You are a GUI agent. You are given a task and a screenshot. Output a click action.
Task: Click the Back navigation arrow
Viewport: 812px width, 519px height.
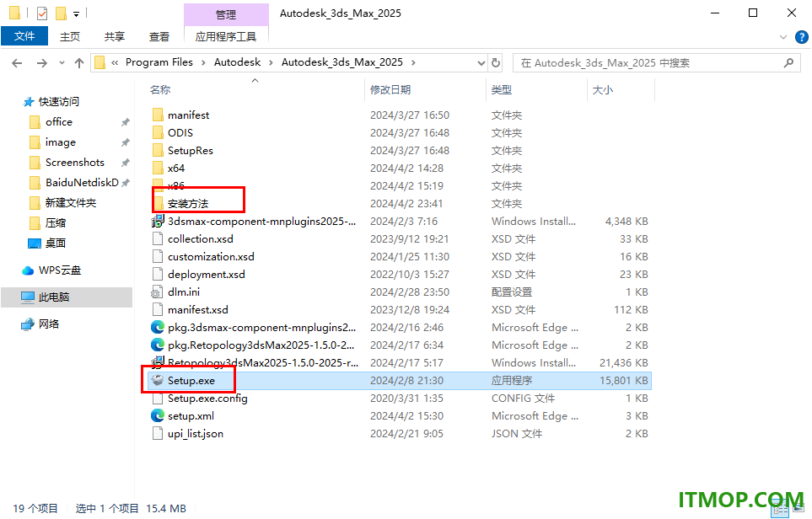17,63
